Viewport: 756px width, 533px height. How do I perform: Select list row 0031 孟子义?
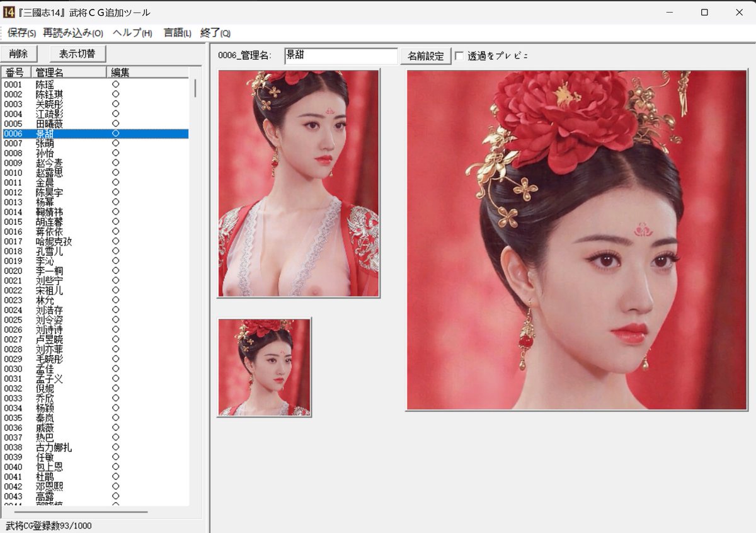click(x=95, y=379)
